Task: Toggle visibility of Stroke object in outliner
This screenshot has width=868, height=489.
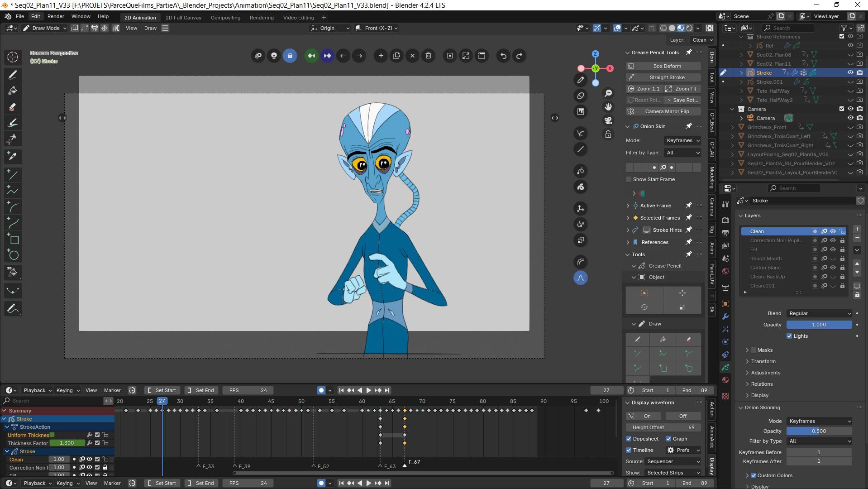Action: point(850,72)
